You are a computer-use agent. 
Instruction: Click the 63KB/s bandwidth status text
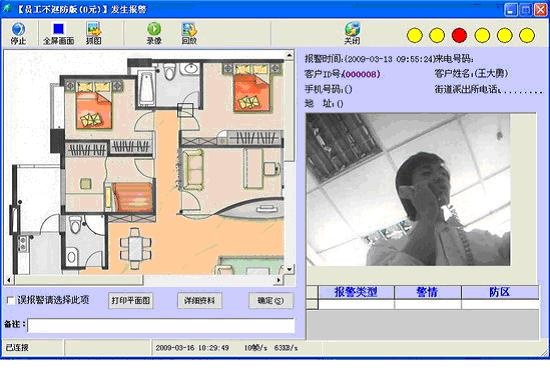pos(286,348)
